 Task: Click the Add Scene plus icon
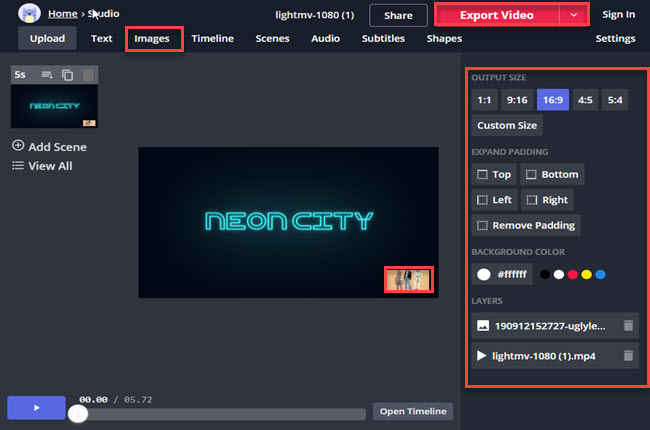click(x=18, y=146)
